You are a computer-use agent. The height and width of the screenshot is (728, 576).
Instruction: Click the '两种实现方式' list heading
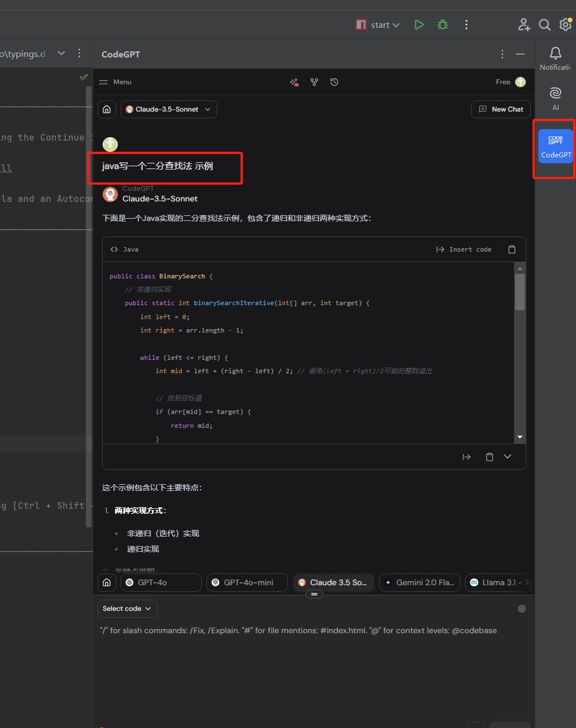click(140, 510)
